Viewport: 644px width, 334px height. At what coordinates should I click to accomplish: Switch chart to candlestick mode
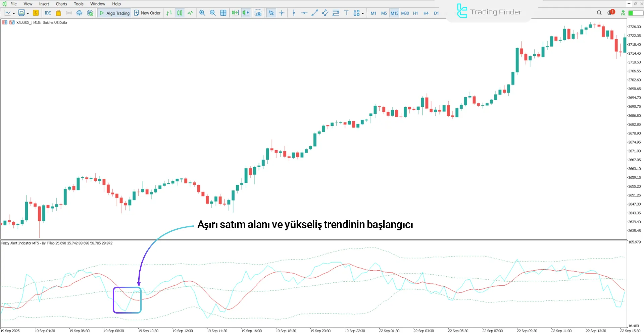coord(180,13)
